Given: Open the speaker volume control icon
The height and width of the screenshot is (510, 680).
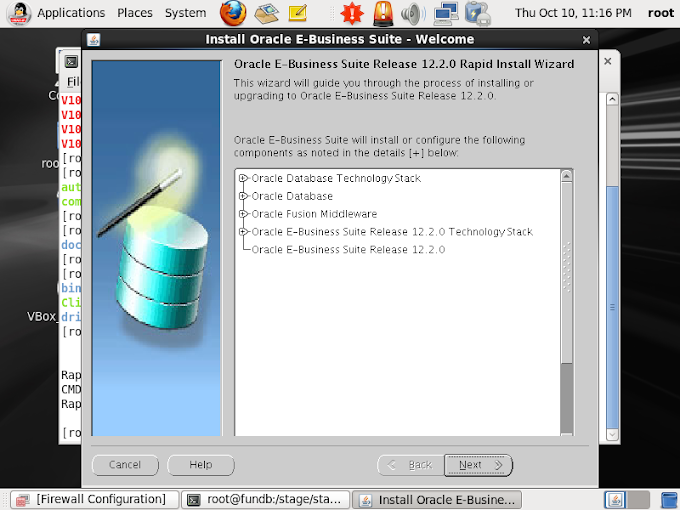Looking at the screenshot, I should tap(413, 13).
